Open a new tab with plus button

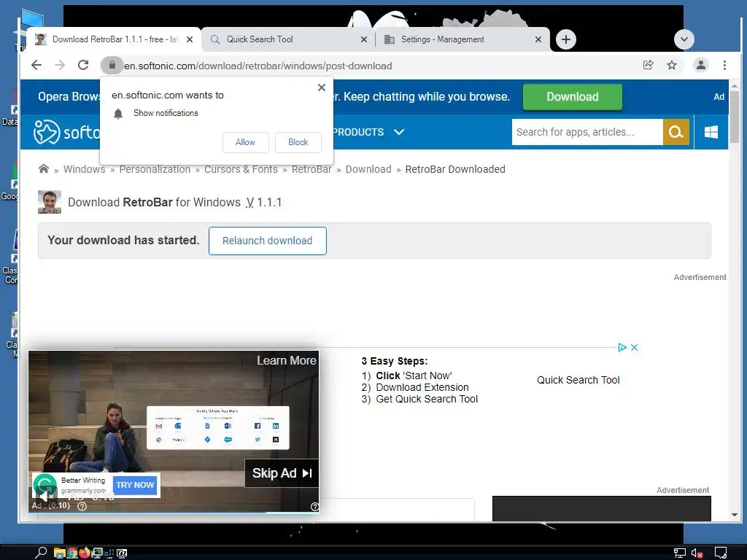tap(566, 39)
